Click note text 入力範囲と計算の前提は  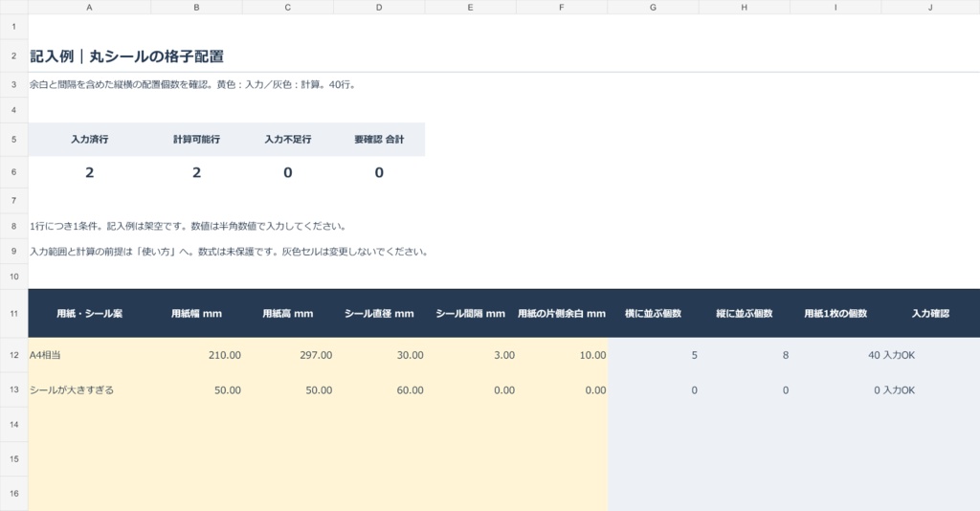click(81, 252)
